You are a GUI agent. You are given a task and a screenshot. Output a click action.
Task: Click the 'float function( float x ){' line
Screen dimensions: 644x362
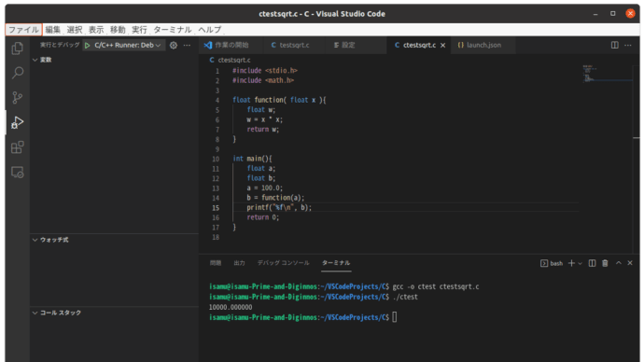(x=279, y=100)
